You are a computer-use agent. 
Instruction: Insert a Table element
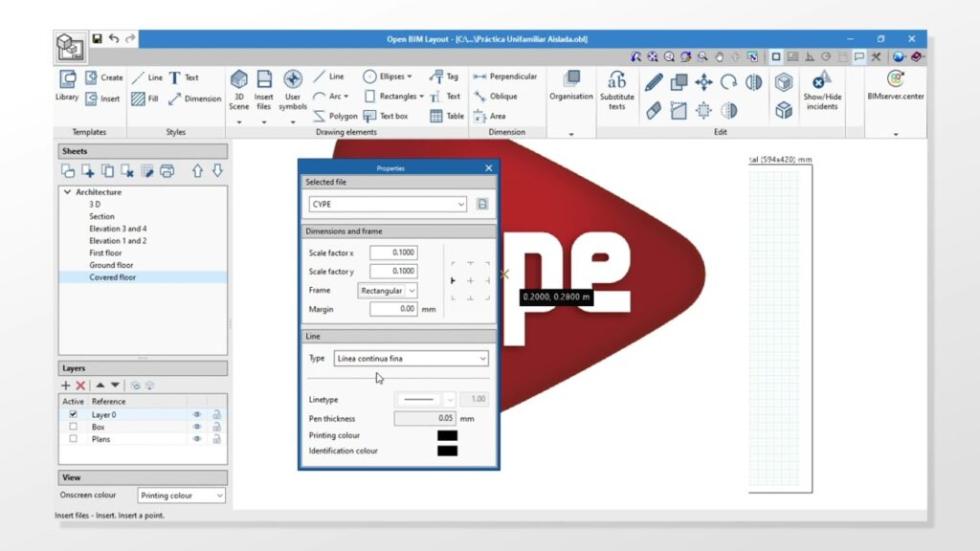point(447,116)
